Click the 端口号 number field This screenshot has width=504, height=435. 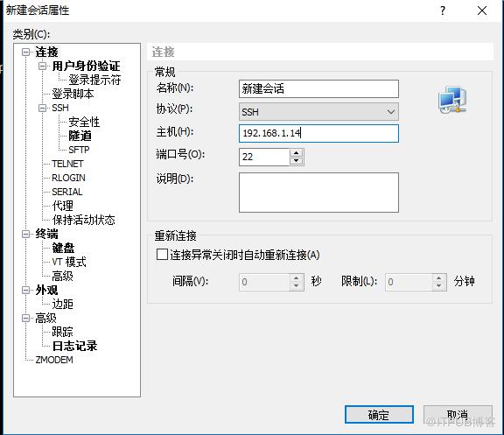[264, 157]
